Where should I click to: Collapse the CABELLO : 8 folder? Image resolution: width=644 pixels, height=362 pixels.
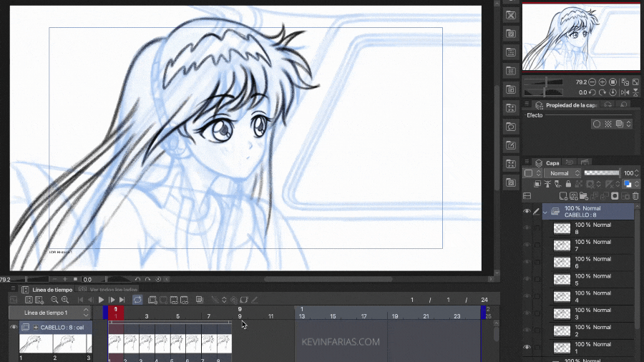(545, 212)
